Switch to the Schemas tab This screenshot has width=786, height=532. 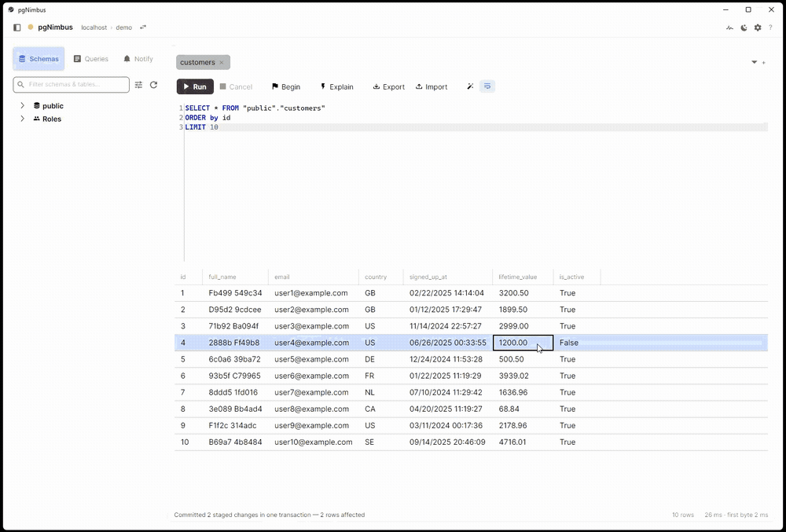39,59
